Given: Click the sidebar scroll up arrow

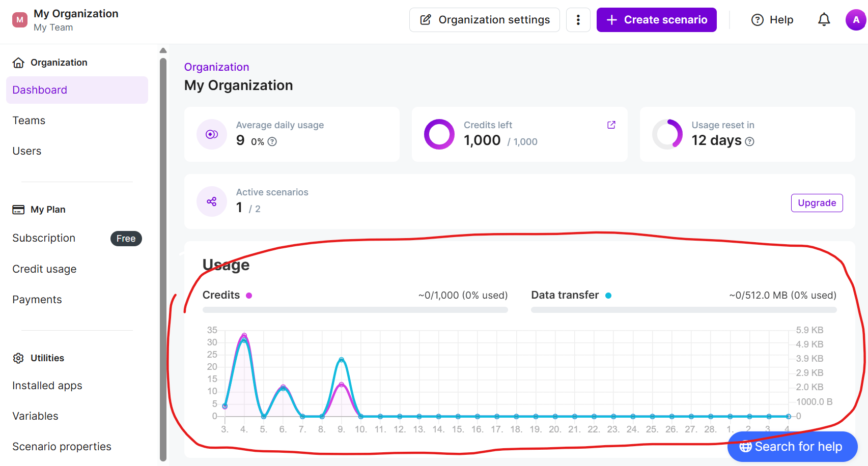Looking at the screenshot, I should click(163, 50).
